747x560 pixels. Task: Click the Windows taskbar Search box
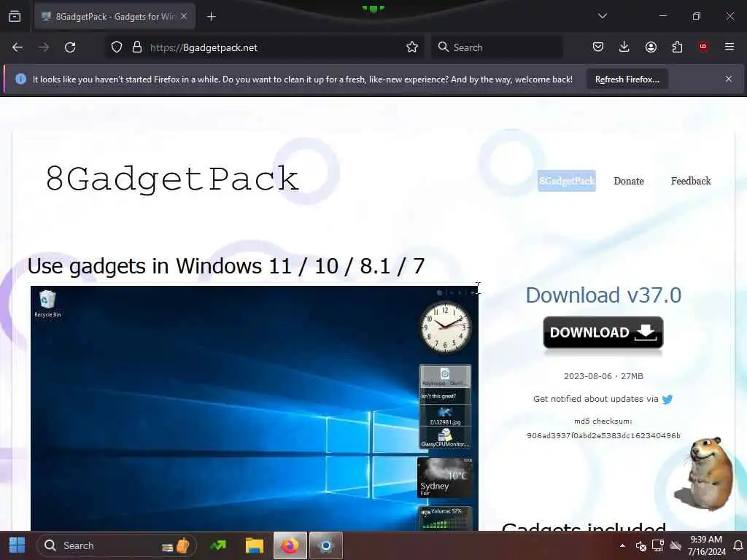[x=116, y=545]
